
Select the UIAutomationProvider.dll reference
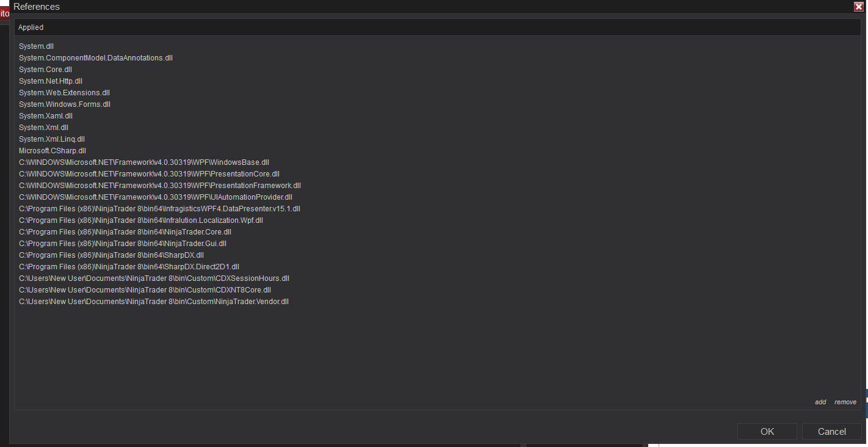pyautogui.click(x=156, y=197)
